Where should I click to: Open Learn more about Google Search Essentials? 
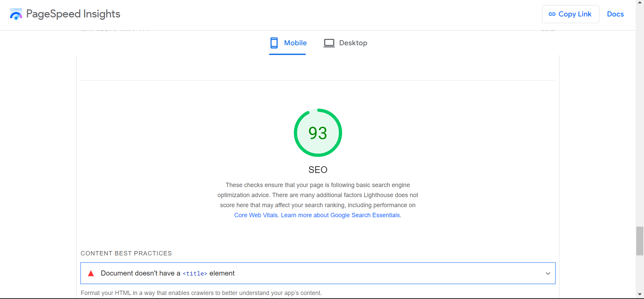coord(340,215)
